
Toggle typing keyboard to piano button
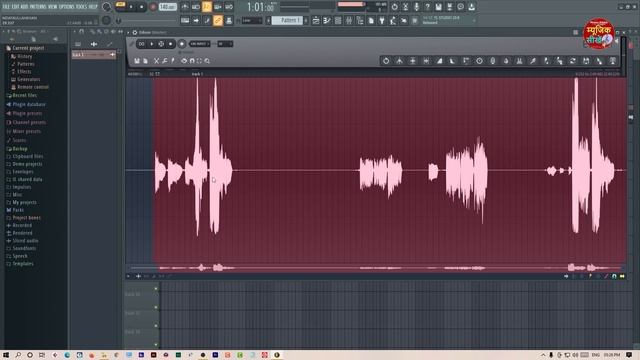[185, 20]
